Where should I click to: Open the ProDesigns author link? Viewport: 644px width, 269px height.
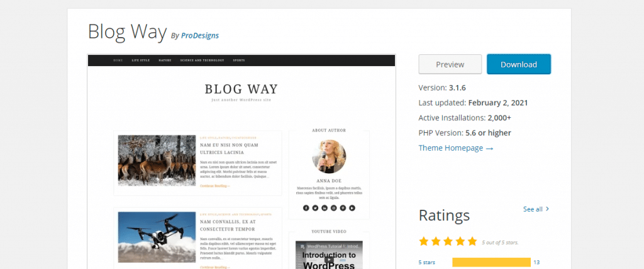pos(200,35)
